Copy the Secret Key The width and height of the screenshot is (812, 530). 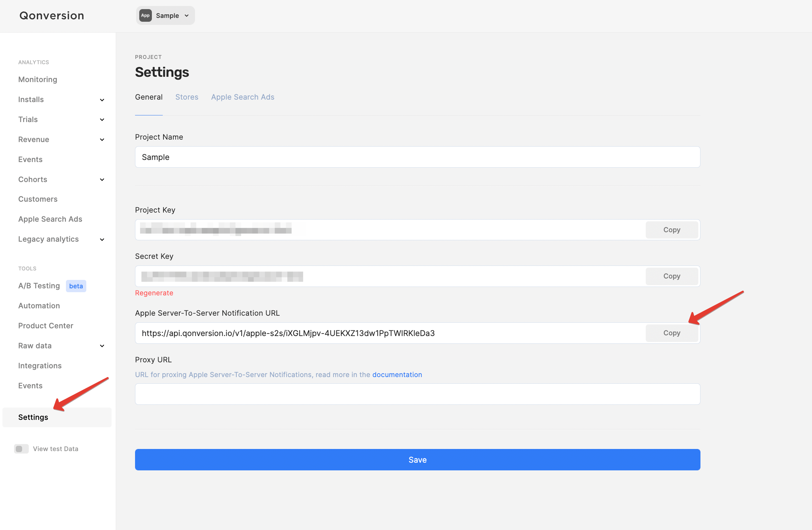click(671, 276)
